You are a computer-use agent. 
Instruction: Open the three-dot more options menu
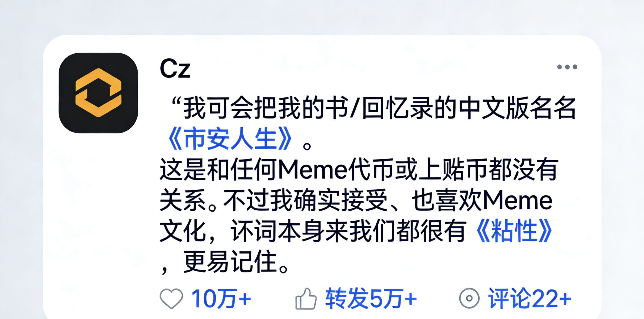pyautogui.click(x=567, y=67)
